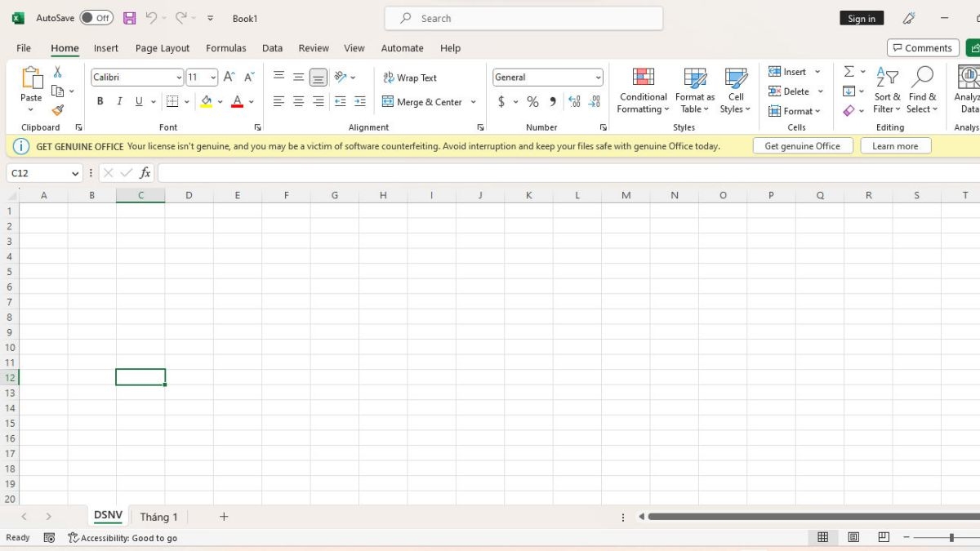Apply Underline formatting
Viewport: 980px width, 551px height.
pyautogui.click(x=139, y=102)
